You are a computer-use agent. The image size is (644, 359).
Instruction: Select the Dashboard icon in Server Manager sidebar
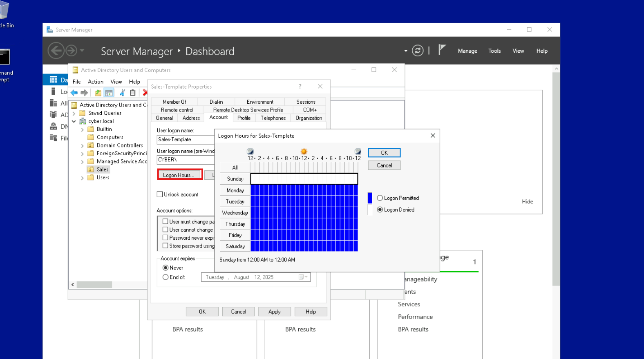(54, 80)
